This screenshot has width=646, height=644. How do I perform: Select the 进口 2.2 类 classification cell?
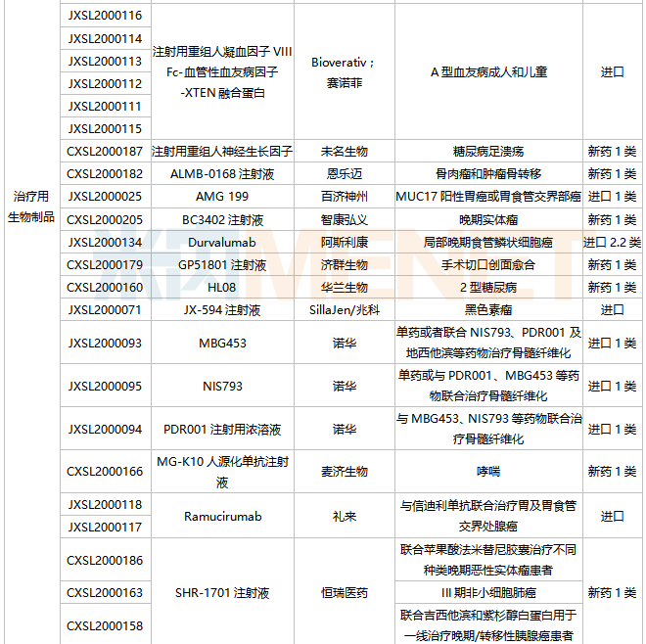pos(612,243)
